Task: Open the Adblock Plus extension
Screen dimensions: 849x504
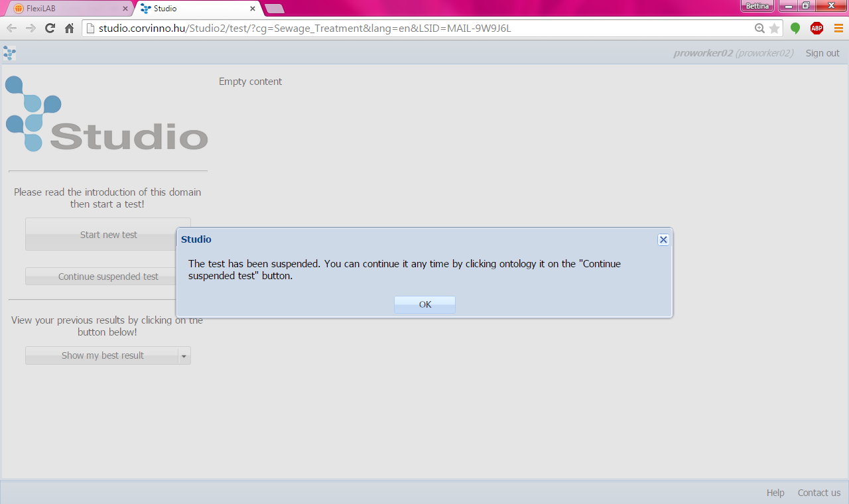Action: pyautogui.click(x=816, y=28)
